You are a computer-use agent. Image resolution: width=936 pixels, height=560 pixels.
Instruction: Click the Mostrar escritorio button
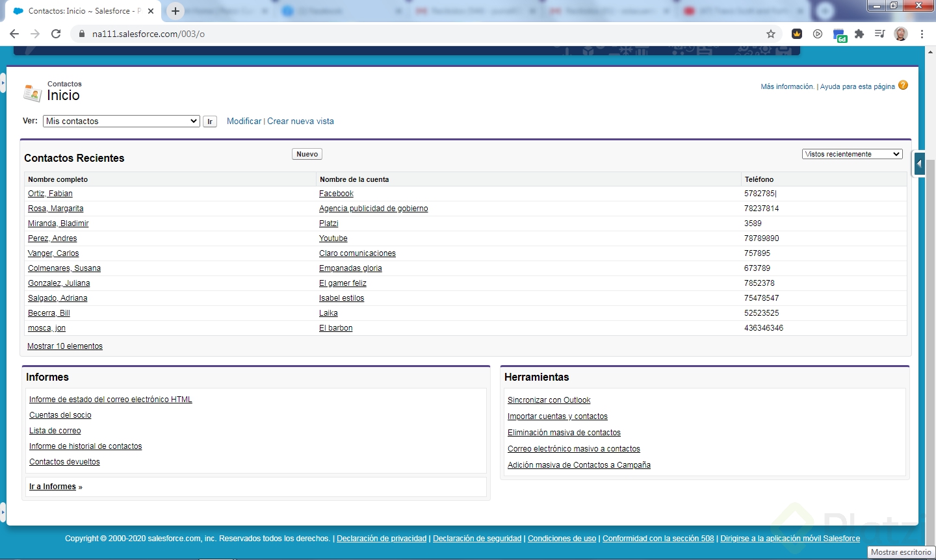(901, 552)
